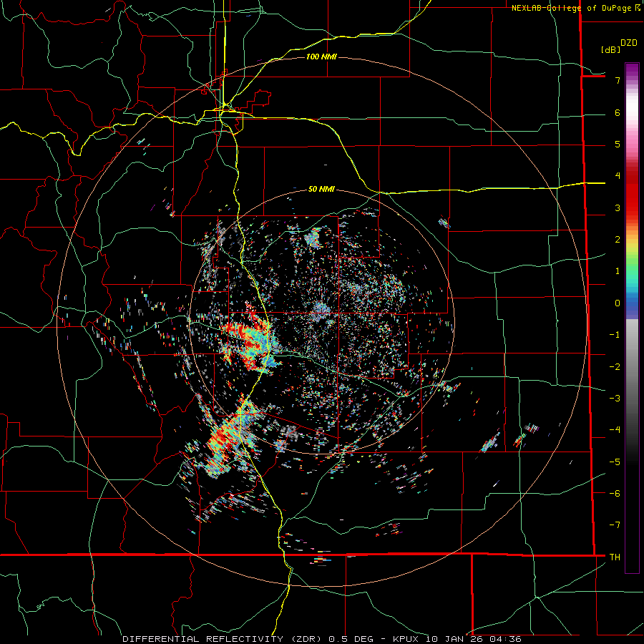Click the DZD legend title
The image size is (644, 644).
(629, 43)
